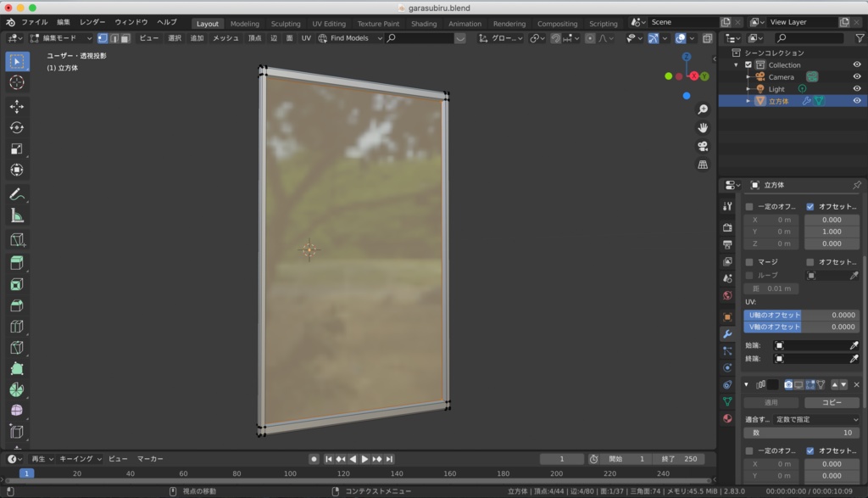Select the Poly Build tool
This screenshot has width=868, height=498.
17,368
